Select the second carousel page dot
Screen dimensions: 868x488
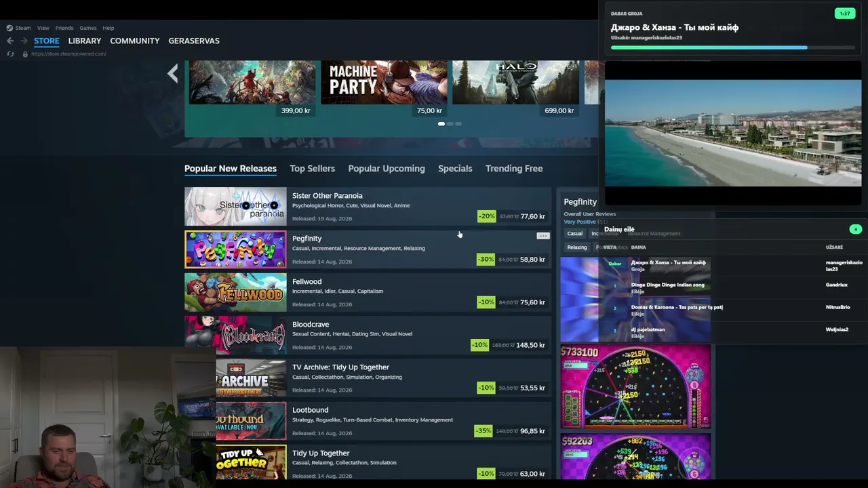(x=450, y=124)
